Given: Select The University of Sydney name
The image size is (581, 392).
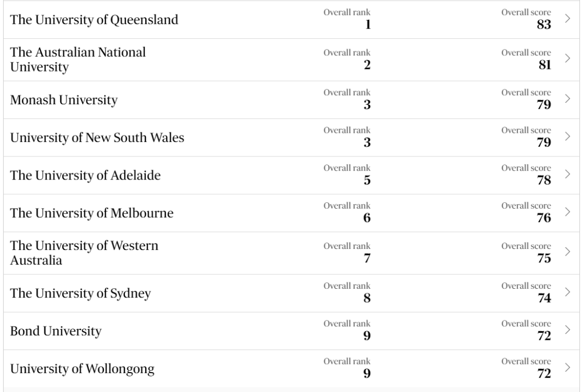Looking at the screenshot, I should (81, 294).
